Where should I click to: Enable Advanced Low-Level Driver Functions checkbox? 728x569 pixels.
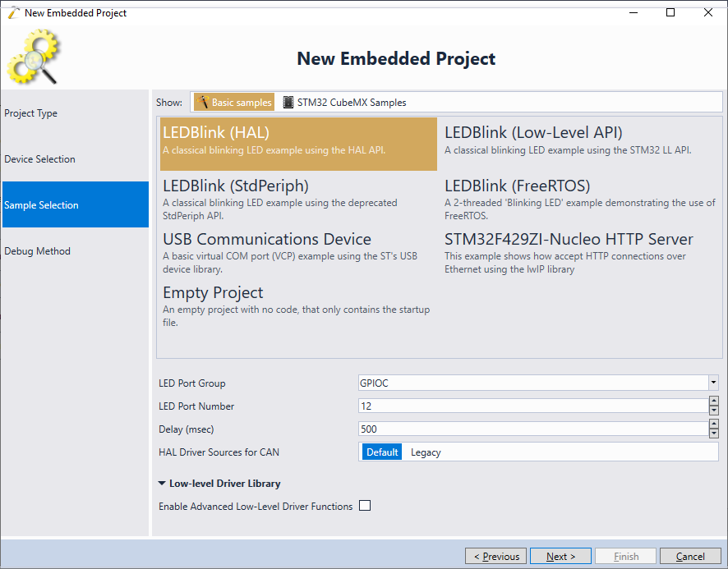[365, 506]
